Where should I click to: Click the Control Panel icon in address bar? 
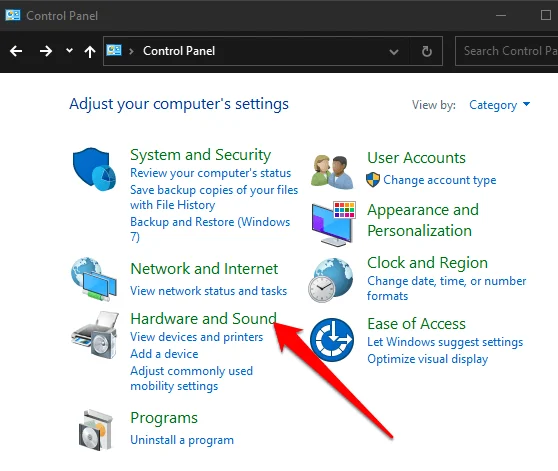click(x=114, y=50)
